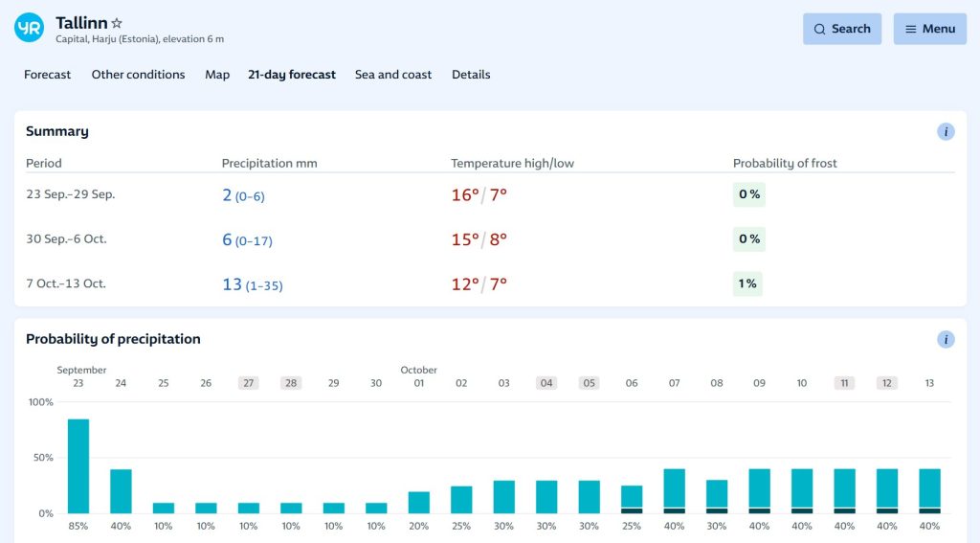The width and height of the screenshot is (980, 543).
Task: Open the Sea and coast tab
Action: (x=393, y=75)
